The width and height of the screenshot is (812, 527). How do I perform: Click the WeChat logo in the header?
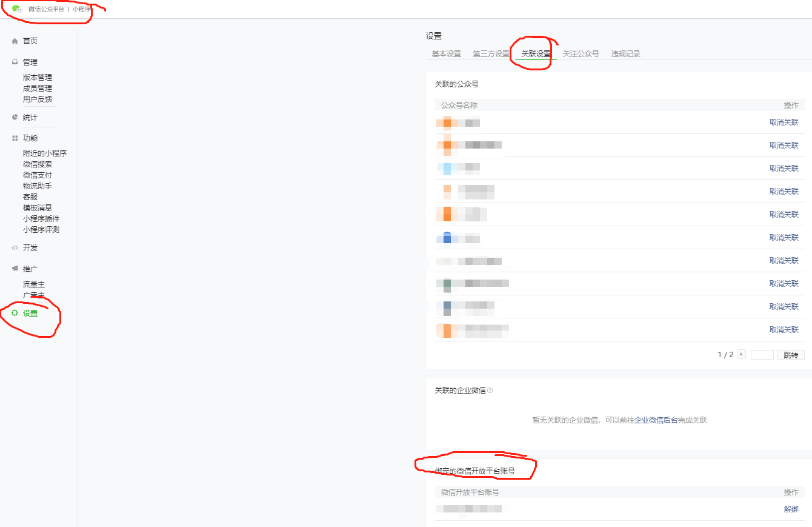(x=17, y=9)
